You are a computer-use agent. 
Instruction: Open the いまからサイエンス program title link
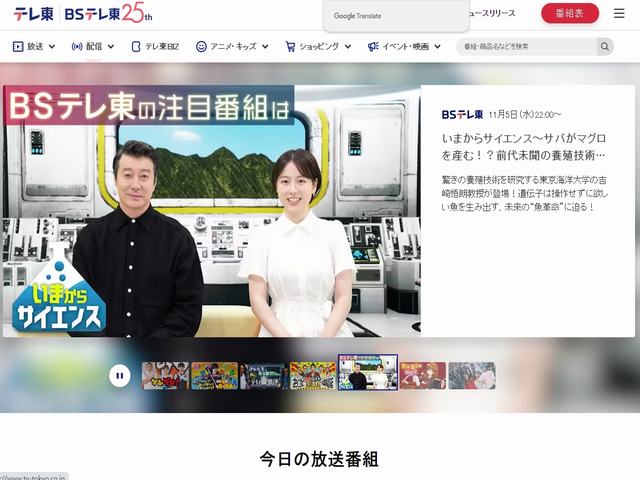[x=524, y=147]
